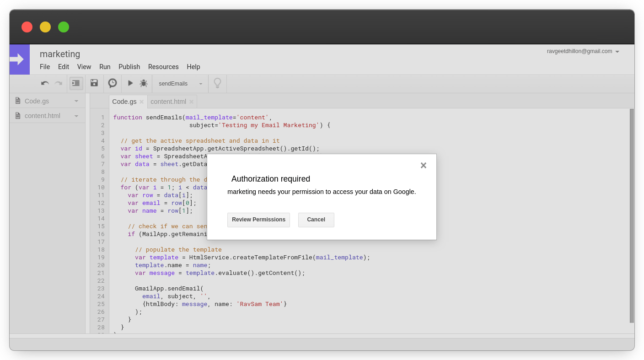
Task: Redo the last edit with the redo arrow
Action: 58,83
